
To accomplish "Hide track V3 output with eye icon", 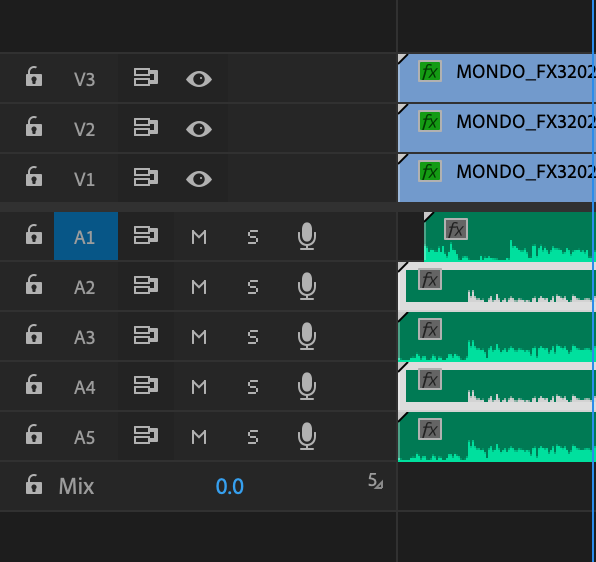I will point(199,79).
